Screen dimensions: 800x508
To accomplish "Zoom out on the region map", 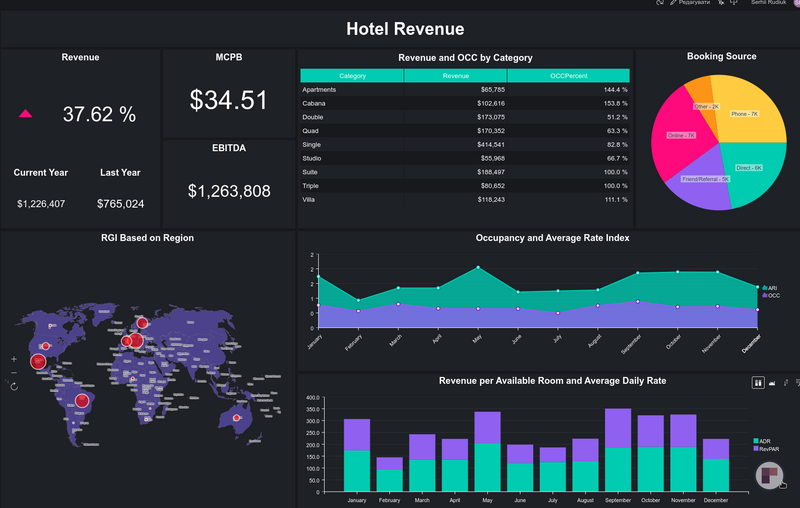I will [14, 372].
